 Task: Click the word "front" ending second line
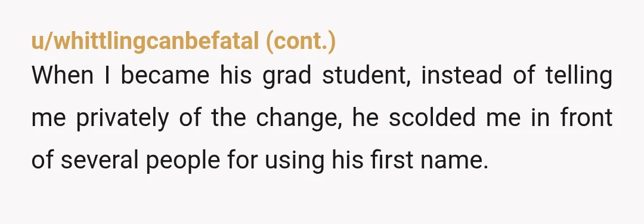[x=587, y=117]
